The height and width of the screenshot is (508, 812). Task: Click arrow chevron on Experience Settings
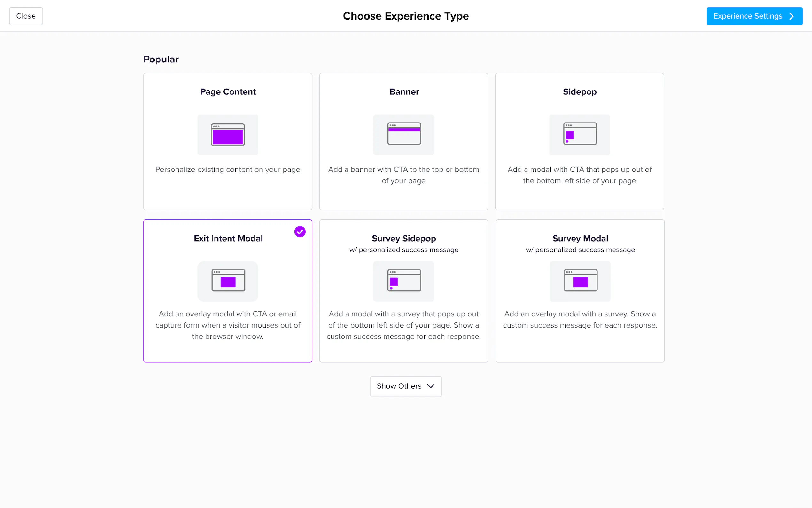[792, 16]
